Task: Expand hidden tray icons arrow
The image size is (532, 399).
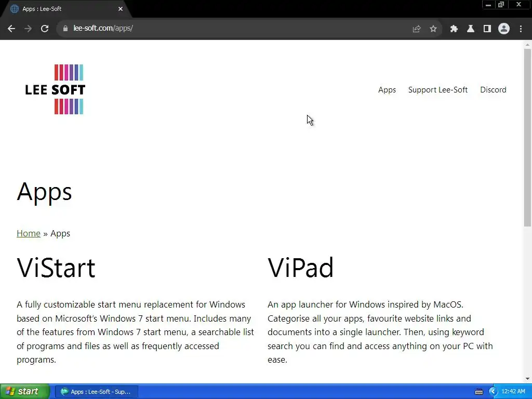Action: pyautogui.click(x=493, y=392)
